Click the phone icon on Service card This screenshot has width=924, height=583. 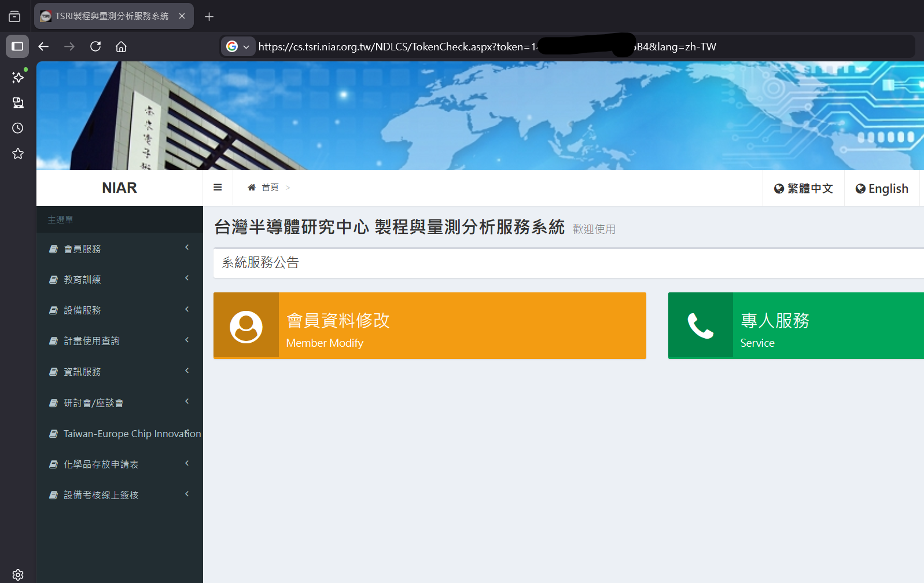[700, 326]
